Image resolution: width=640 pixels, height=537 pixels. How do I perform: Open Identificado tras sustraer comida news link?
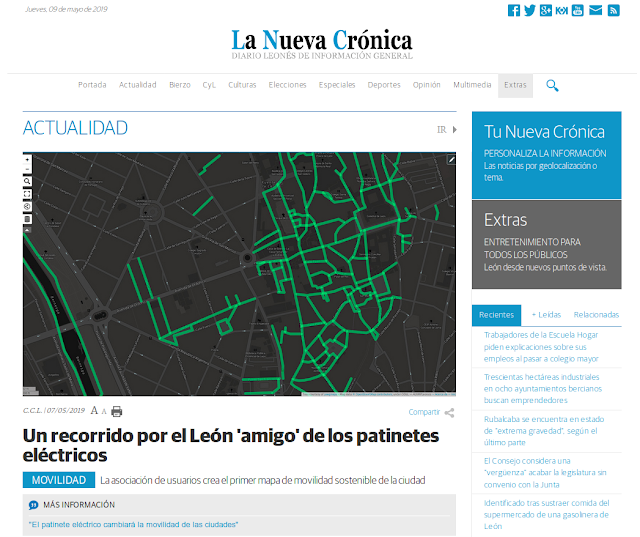click(x=546, y=515)
